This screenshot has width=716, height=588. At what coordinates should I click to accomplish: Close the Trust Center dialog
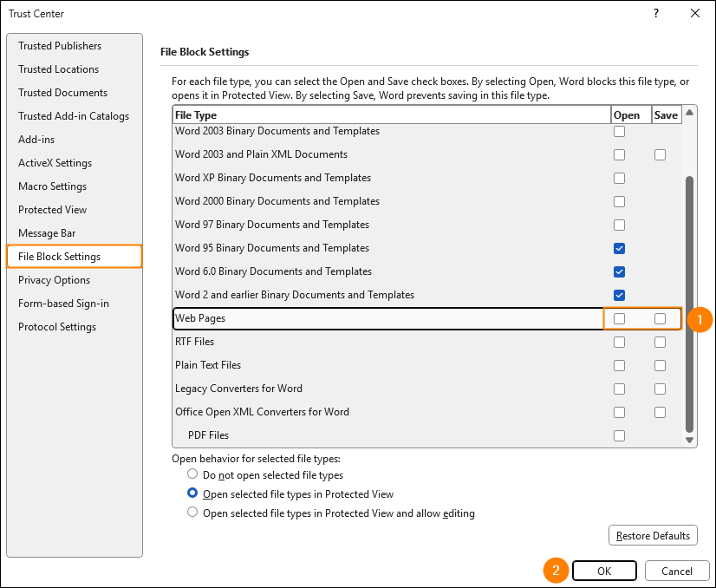coord(695,13)
